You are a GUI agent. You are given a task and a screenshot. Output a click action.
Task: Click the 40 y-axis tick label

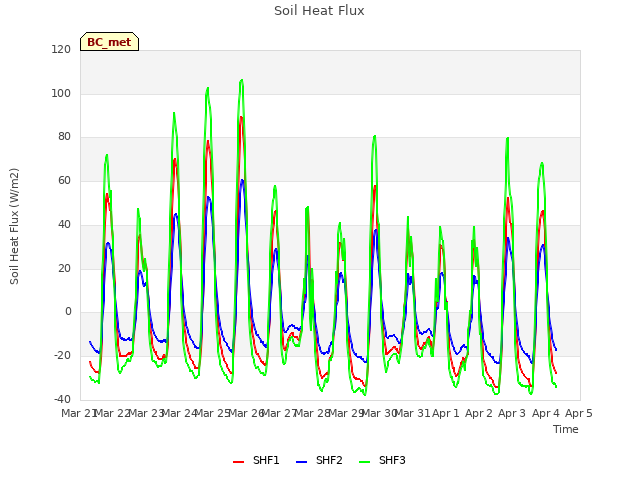(x=64, y=224)
